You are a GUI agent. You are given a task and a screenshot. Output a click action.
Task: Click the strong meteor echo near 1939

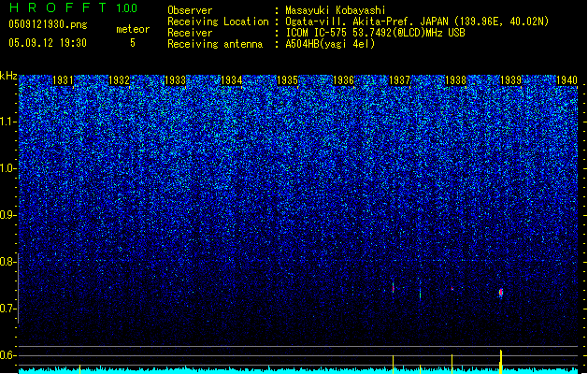point(501,293)
